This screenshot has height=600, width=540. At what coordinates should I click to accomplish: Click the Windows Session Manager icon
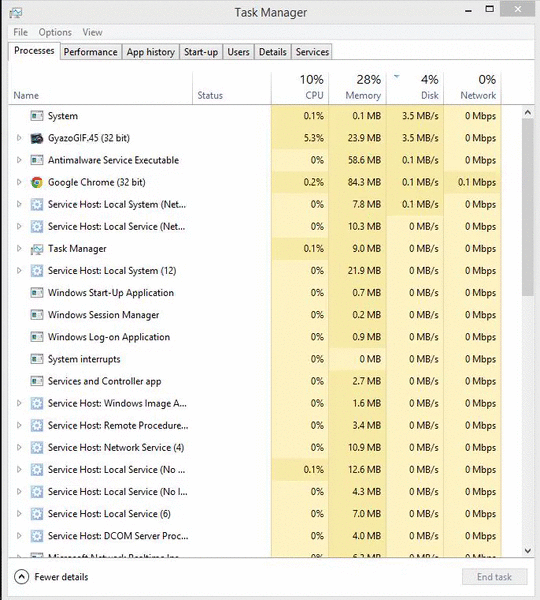coord(37,315)
